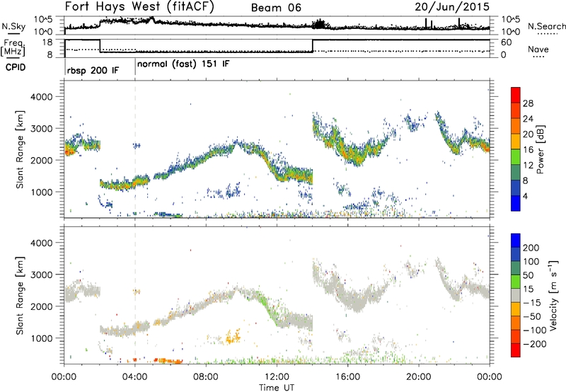The height and width of the screenshot is (392, 566).
Task: Click the "24" tick on Power colorbar
Action: tap(528, 119)
